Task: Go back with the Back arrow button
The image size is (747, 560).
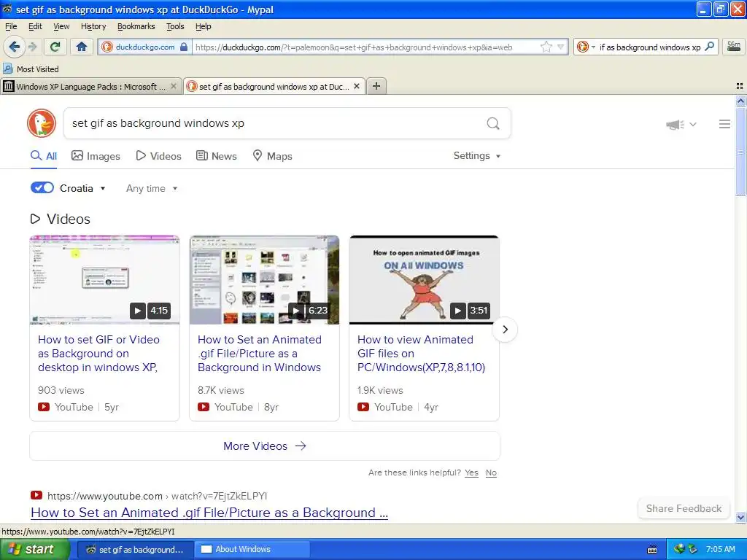Action: point(15,47)
